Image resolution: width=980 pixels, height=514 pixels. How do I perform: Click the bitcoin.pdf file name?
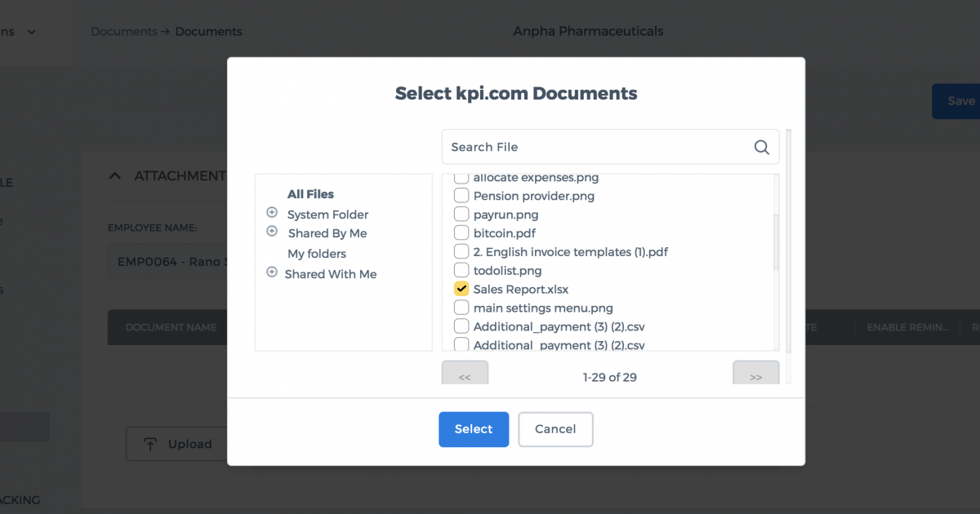click(x=505, y=233)
